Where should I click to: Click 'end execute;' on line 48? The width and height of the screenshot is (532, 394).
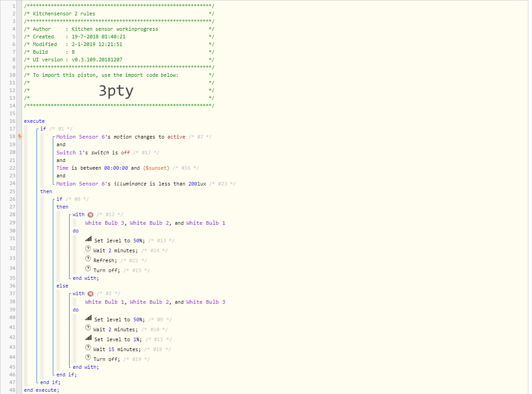pyautogui.click(x=42, y=390)
